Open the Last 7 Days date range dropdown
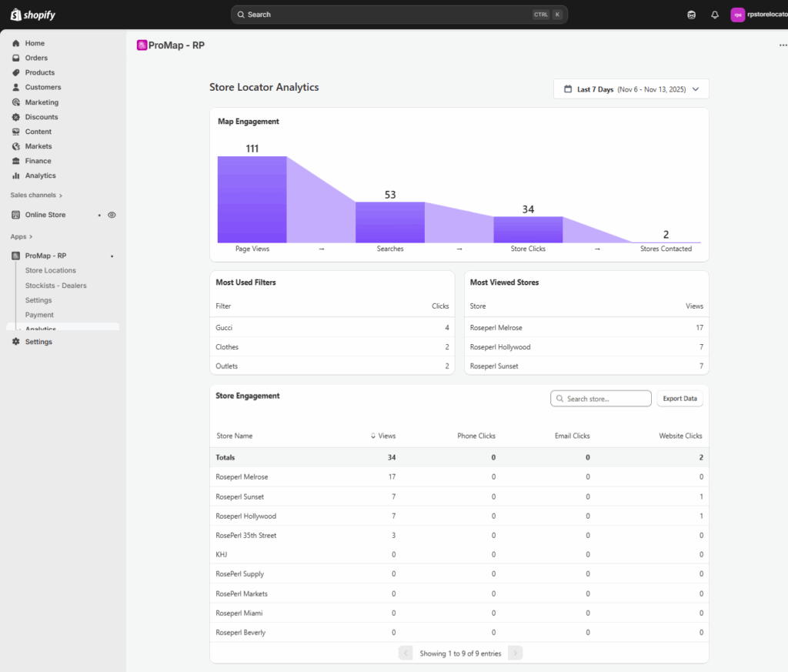 pos(631,89)
